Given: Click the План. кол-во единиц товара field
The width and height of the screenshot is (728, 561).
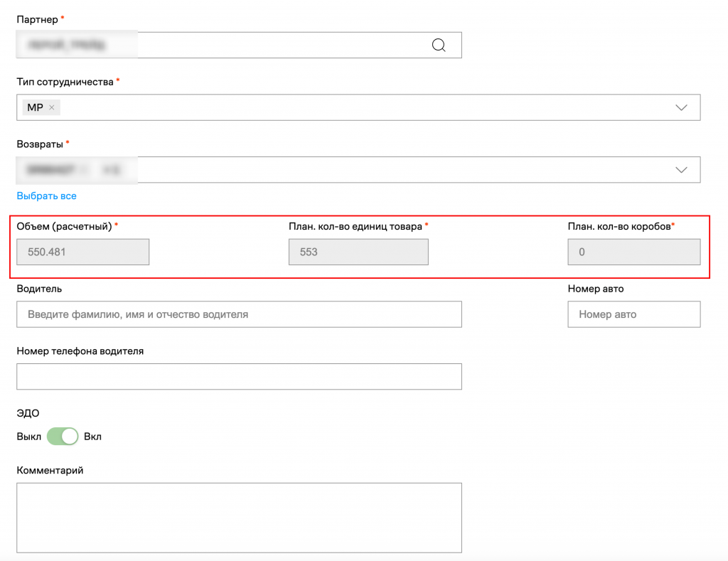Looking at the screenshot, I should click(x=358, y=252).
